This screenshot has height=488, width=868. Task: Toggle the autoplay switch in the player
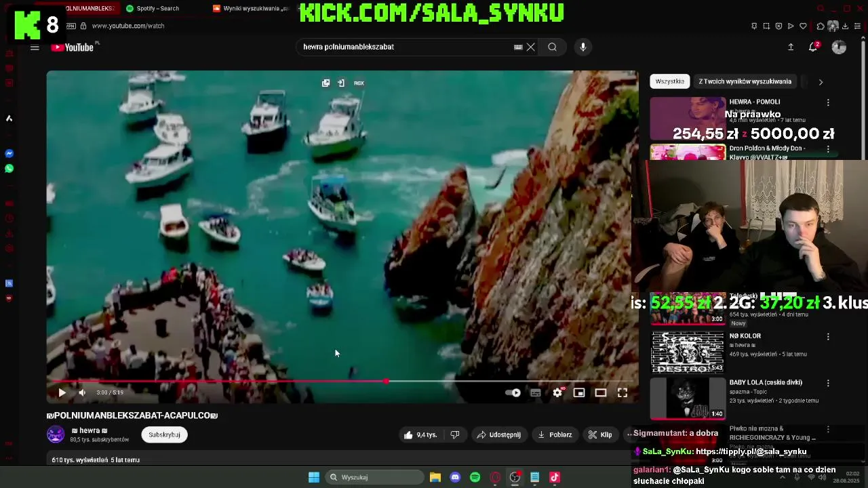click(513, 392)
